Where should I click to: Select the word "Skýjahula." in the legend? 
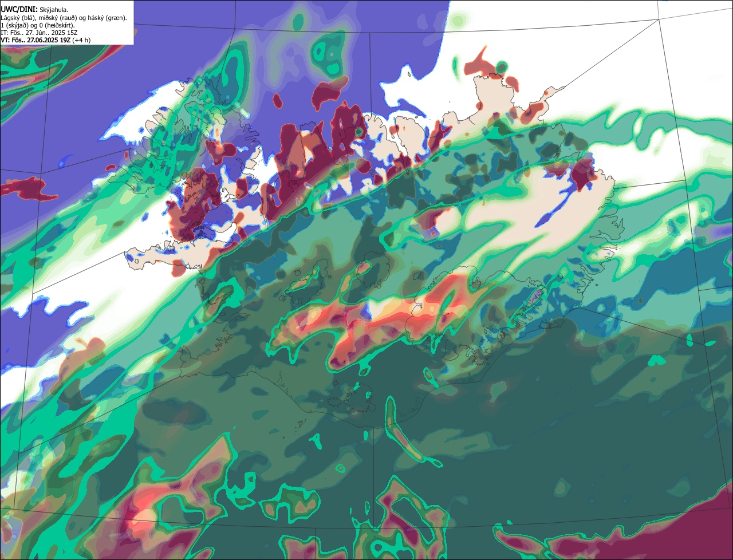tap(54, 10)
